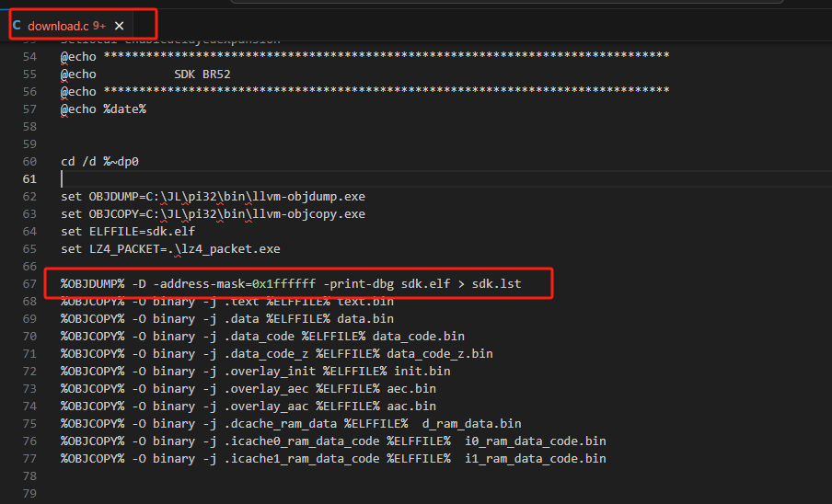Click '.dcache_ram_data' section name
Screen dimensions: 832x504
[280, 424]
